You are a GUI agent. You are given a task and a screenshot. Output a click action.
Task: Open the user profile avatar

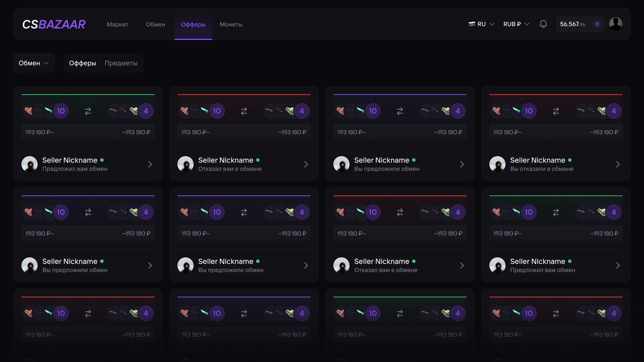(616, 24)
